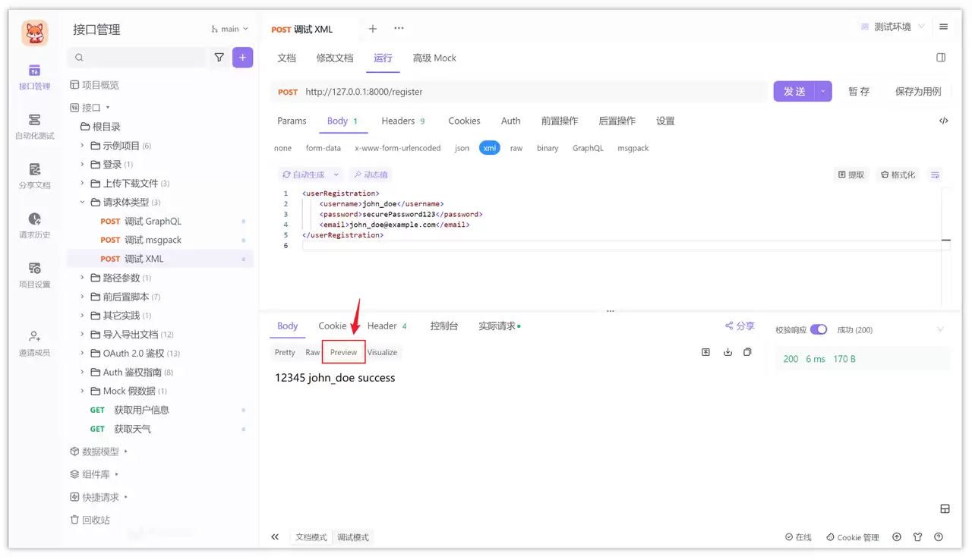Open the help question mark icon
Screen dimensions: 972x560
(x=939, y=537)
